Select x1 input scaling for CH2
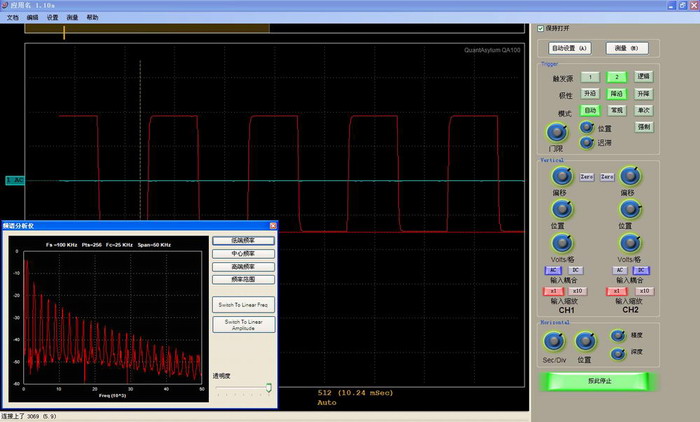Viewport: 700px width, 422px height. 617,291
